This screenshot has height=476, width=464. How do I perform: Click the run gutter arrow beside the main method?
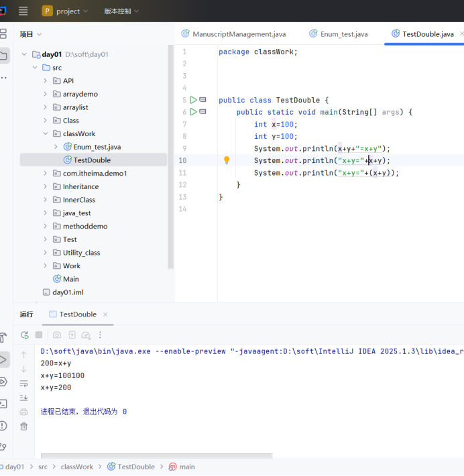(193, 112)
